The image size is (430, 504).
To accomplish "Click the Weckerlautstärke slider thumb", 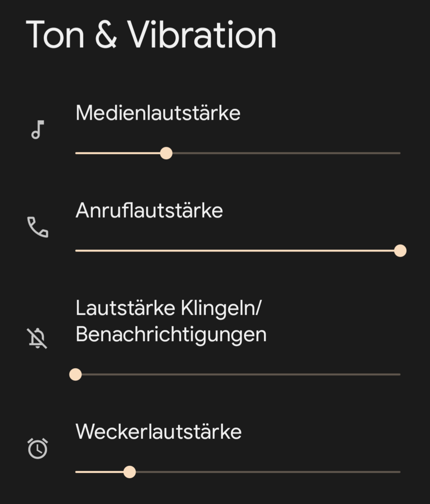I will 130,472.
